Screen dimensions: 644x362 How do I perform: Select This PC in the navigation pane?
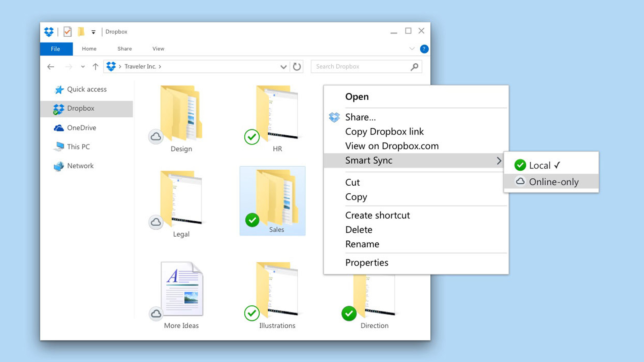(72, 147)
